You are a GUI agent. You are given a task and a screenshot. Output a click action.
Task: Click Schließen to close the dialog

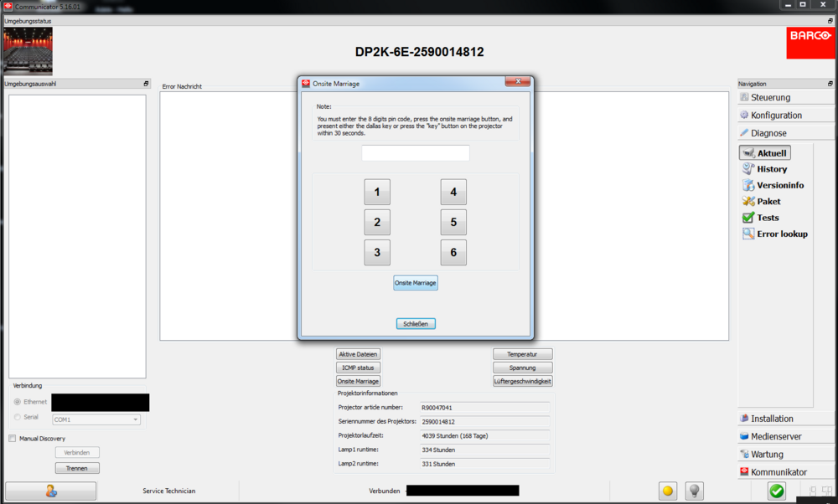click(x=416, y=324)
